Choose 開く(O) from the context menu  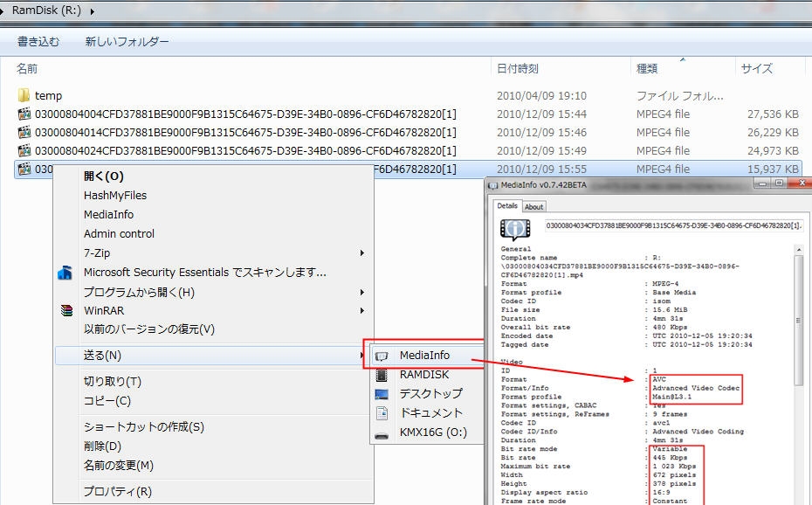104,176
